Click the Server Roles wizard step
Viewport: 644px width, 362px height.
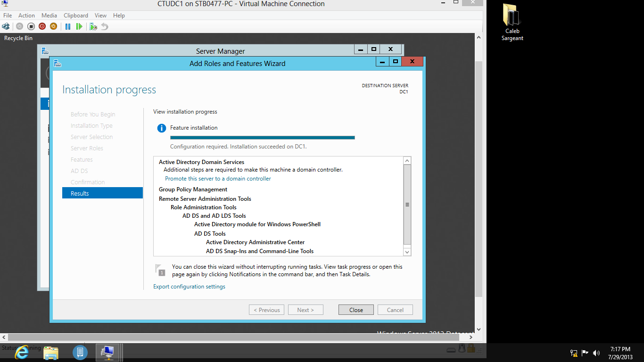tap(87, 148)
